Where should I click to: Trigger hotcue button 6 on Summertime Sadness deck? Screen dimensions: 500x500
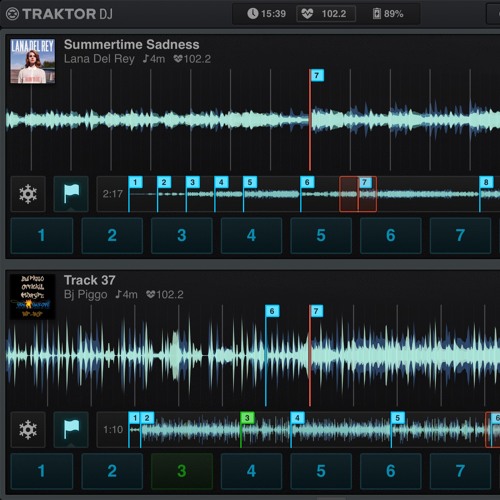tap(391, 235)
